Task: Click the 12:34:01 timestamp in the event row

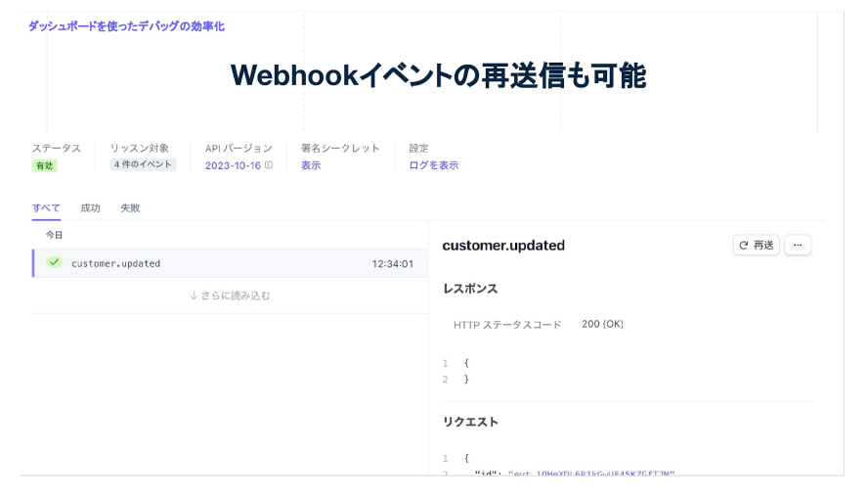Action: pyautogui.click(x=392, y=264)
